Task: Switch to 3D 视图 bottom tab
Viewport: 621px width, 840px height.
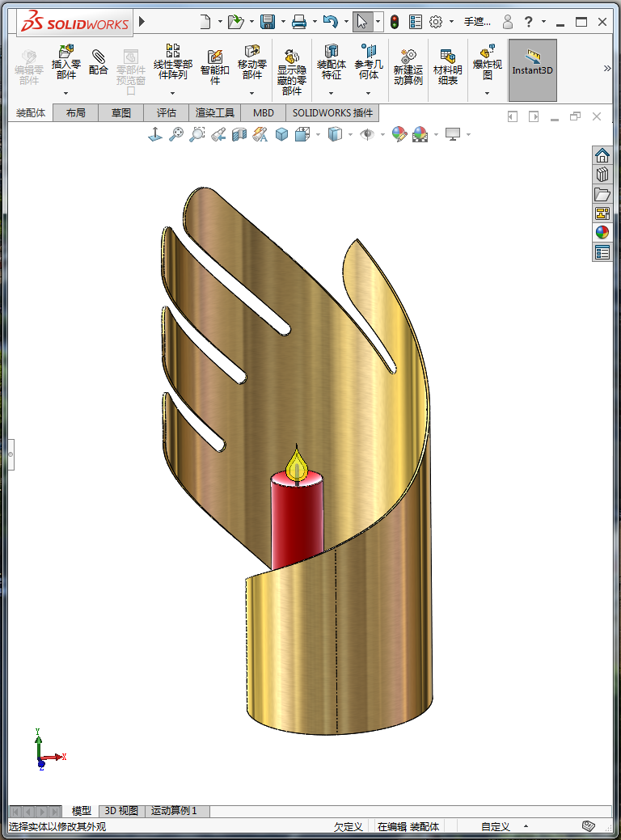Action: tap(121, 811)
